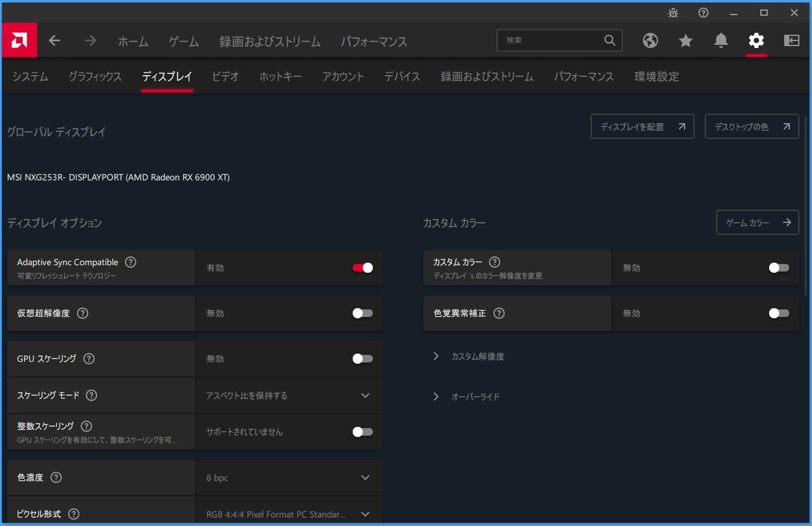This screenshot has height=526, width=812.
Task: Show help for 色覚異常補正
Action: [499, 313]
